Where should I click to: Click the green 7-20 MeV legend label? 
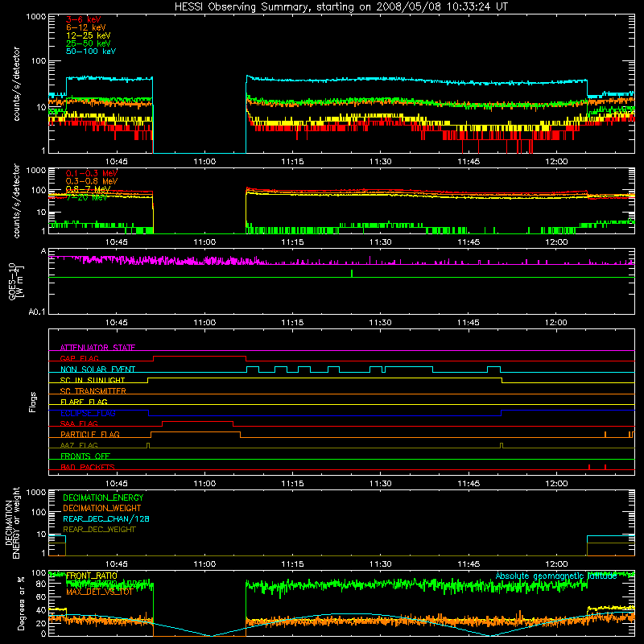tap(86, 197)
